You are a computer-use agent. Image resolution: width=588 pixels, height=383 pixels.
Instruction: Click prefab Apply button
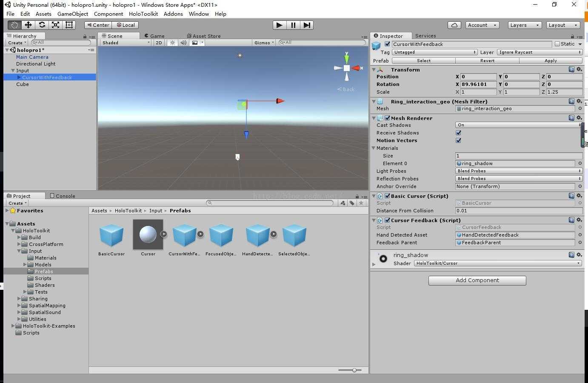(551, 61)
